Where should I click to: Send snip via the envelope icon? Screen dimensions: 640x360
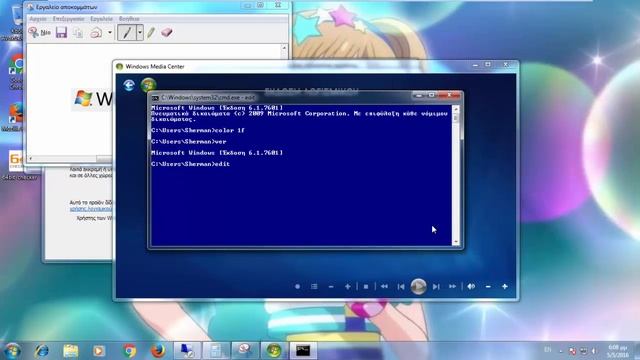96,33
